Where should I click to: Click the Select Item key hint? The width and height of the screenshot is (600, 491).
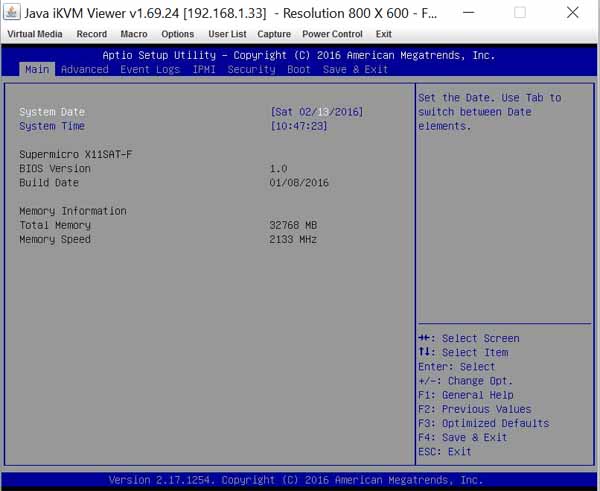463,352
